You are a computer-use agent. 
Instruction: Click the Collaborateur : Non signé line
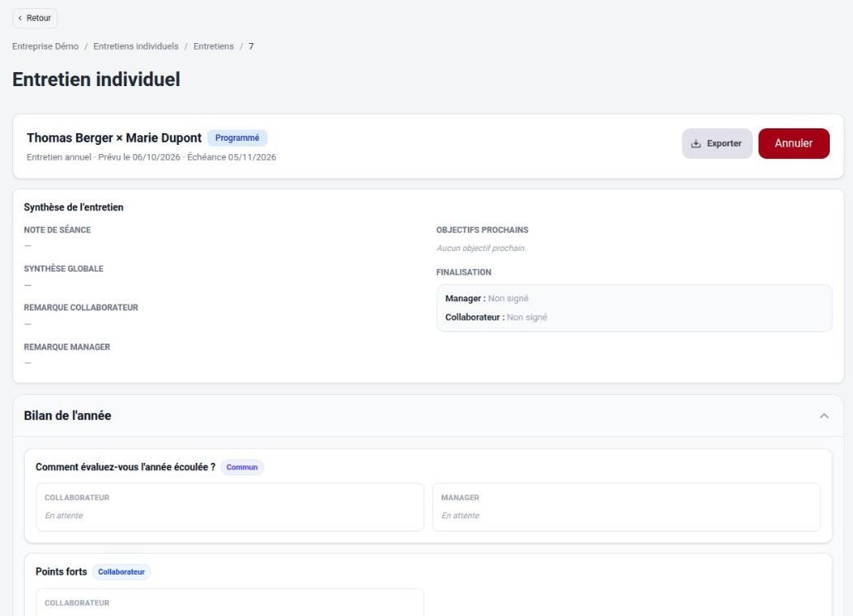click(496, 317)
